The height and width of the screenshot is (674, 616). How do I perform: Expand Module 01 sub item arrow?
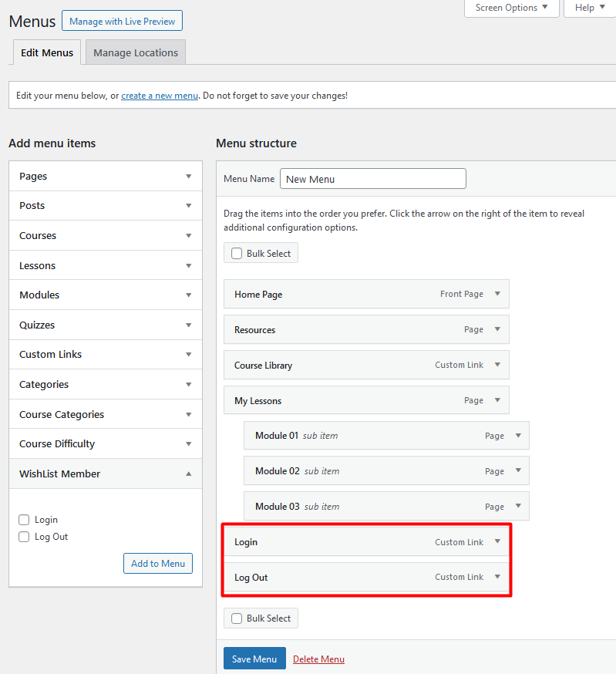[x=518, y=436]
